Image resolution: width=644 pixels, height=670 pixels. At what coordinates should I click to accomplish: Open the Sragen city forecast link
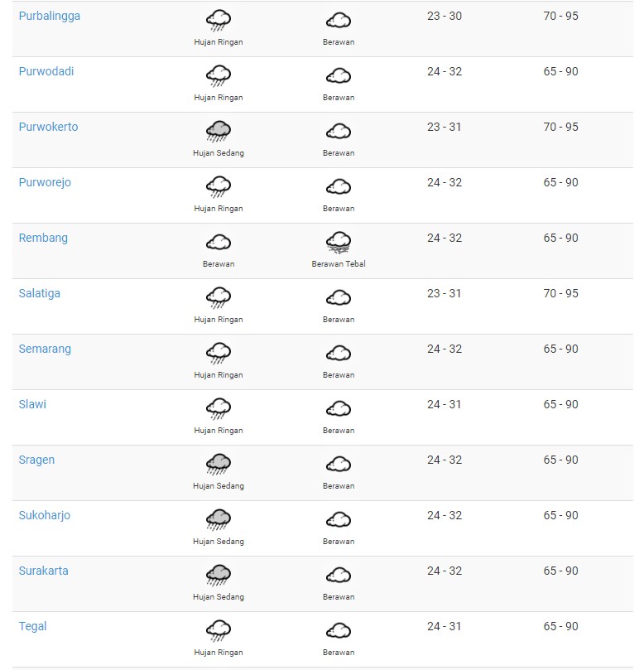pyautogui.click(x=36, y=460)
